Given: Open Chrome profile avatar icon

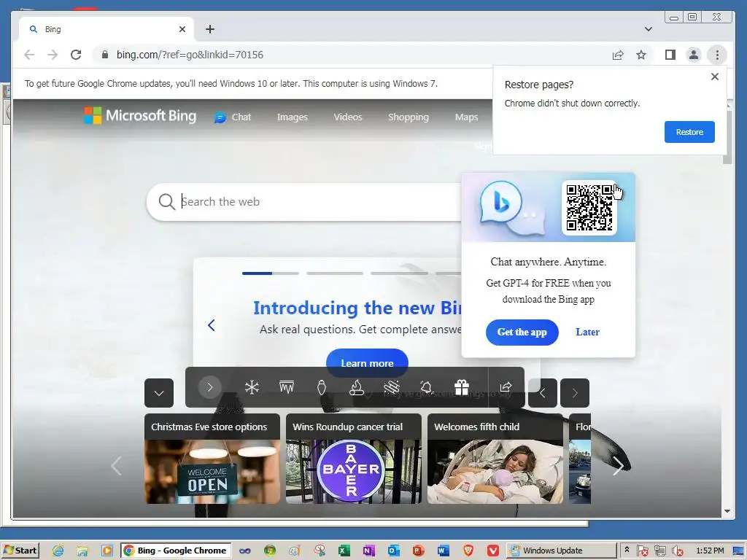Looking at the screenshot, I should click(694, 55).
